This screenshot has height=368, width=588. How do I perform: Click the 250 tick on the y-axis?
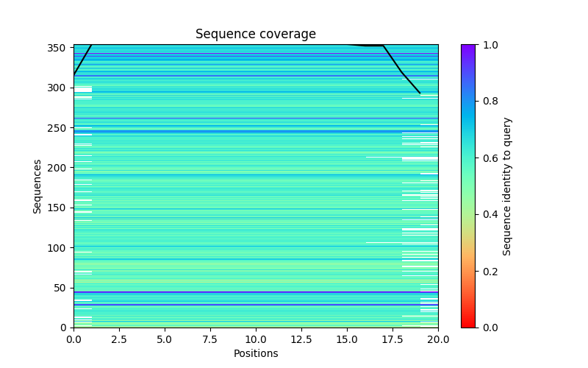(x=60, y=128)
